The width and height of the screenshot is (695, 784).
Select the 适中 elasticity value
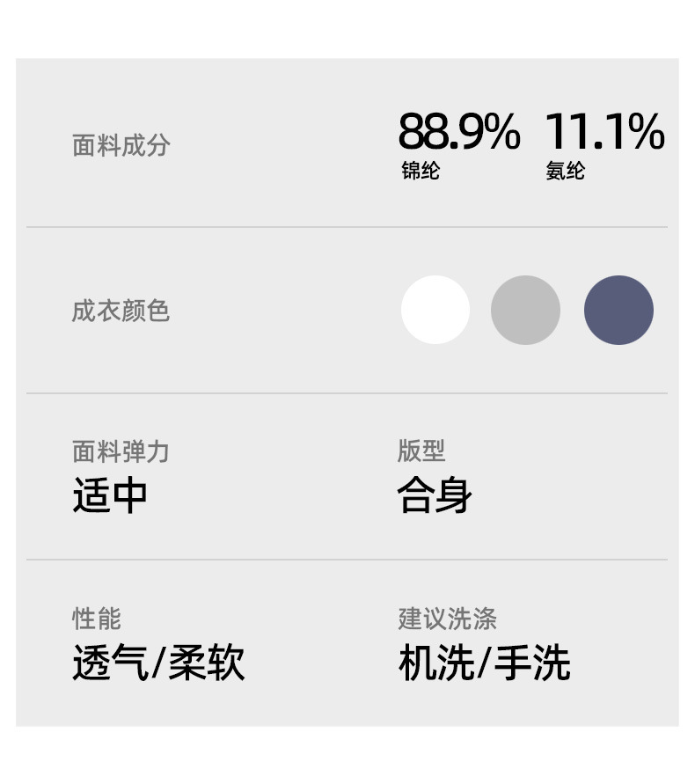point(110,495)
